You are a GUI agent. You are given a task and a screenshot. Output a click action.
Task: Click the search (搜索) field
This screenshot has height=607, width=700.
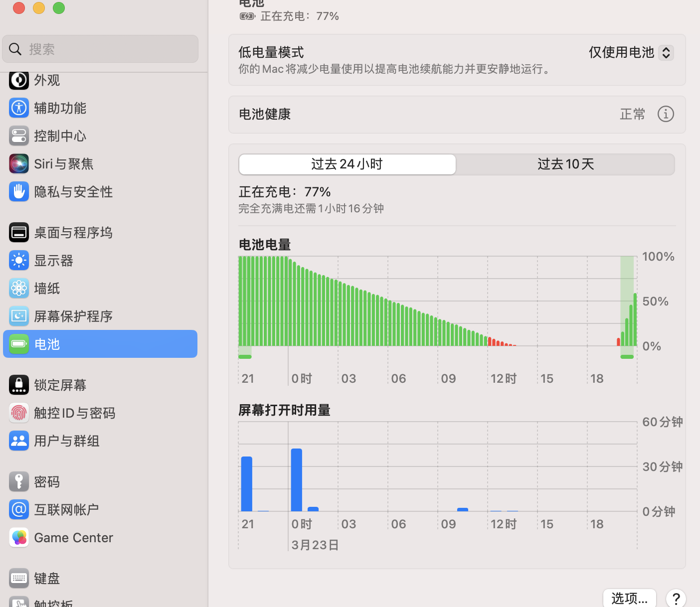click(x=100, y=49)
